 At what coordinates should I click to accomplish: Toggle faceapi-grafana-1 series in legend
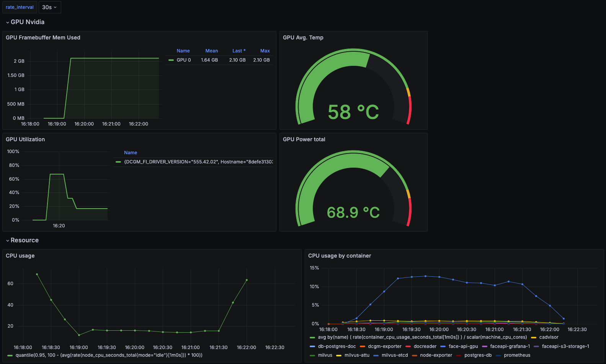point(510,346)
